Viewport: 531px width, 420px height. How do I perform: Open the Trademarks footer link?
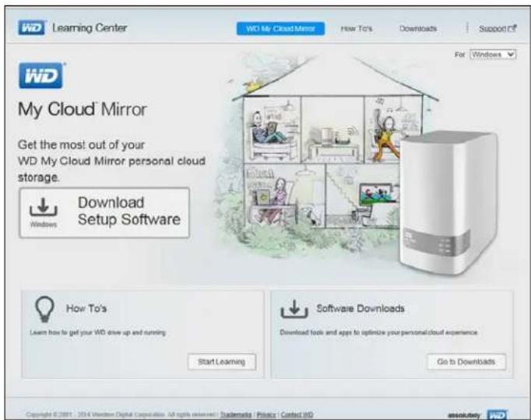pos(236,415)
